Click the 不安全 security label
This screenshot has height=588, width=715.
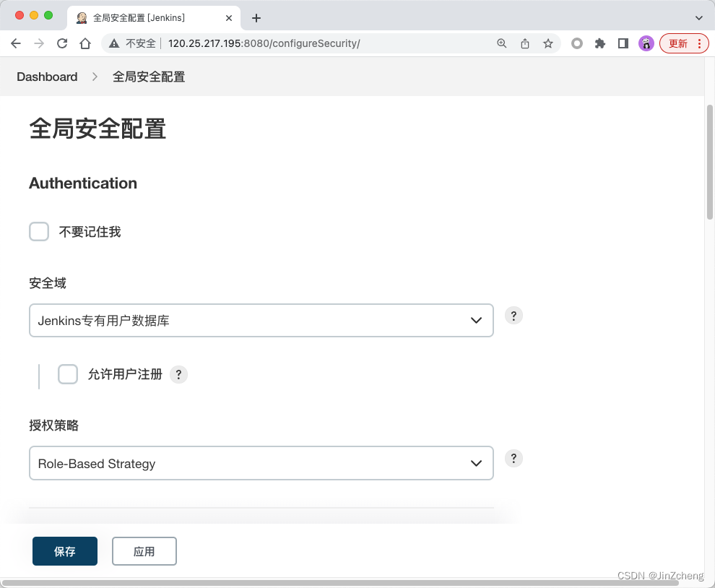coord(140,43)
